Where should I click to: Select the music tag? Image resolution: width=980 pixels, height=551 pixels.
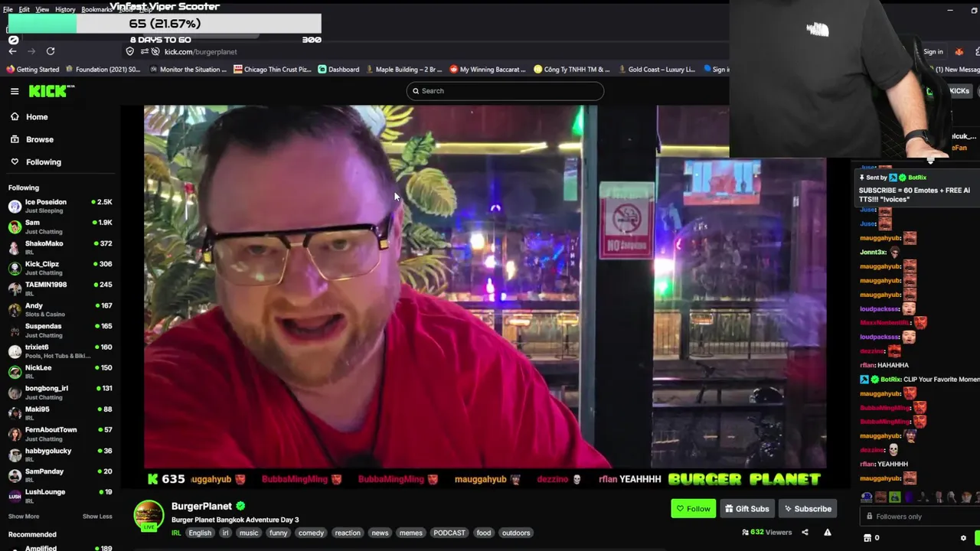coord(249,533)
